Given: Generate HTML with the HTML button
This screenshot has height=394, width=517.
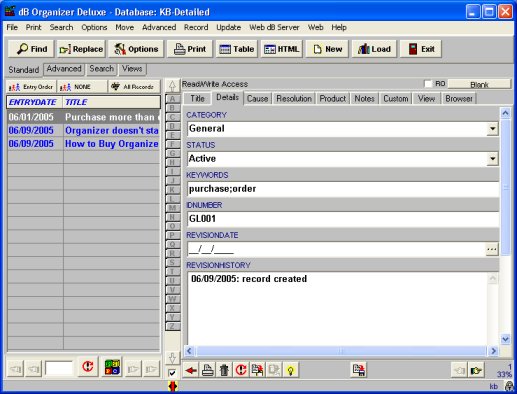Looking at the screenshot, I should pyautogui.click(x=282, y=49).
